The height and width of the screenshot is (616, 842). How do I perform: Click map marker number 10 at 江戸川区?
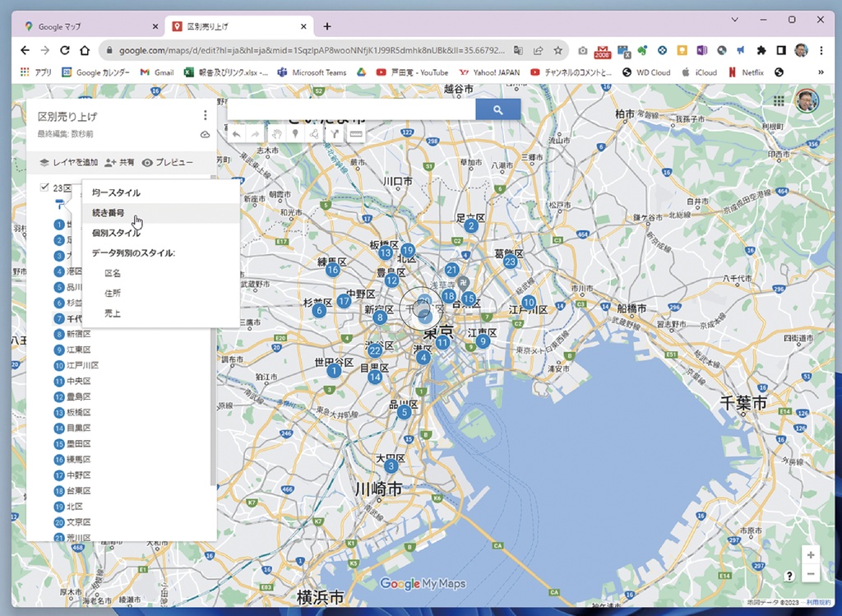click(529, 303)
